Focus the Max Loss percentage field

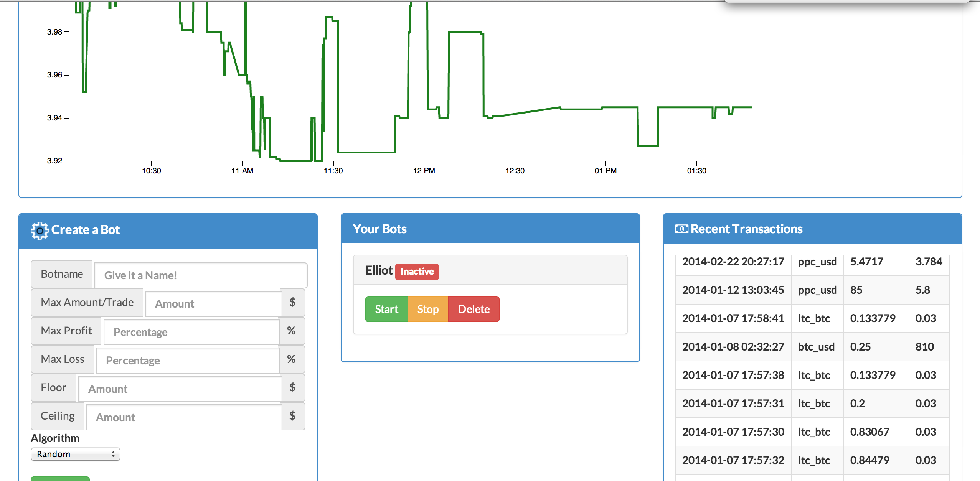tap(187, 361)
